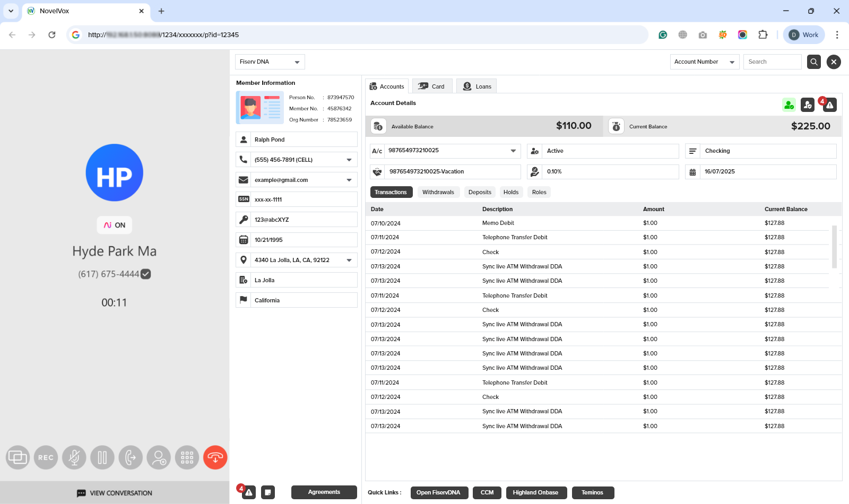Open the dialpad during the call
This screenshot has height=504, width=849.
pyautogui.click(x=186, y=457)
